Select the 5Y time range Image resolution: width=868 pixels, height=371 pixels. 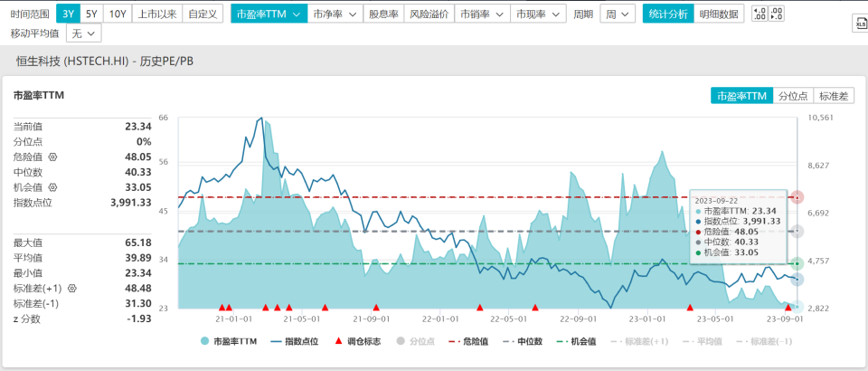click(x=91, y=14)
